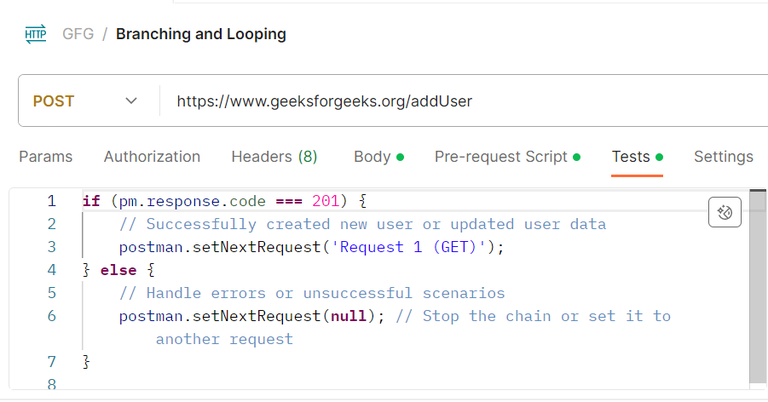Click line number 1 in the gutter
Screen dimensions: 768x402
tap(51, 201)
